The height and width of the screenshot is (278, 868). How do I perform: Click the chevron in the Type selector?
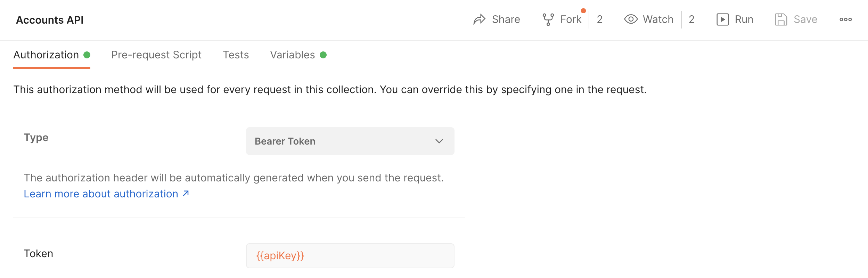pyautogui.click(x=439, y=141)
